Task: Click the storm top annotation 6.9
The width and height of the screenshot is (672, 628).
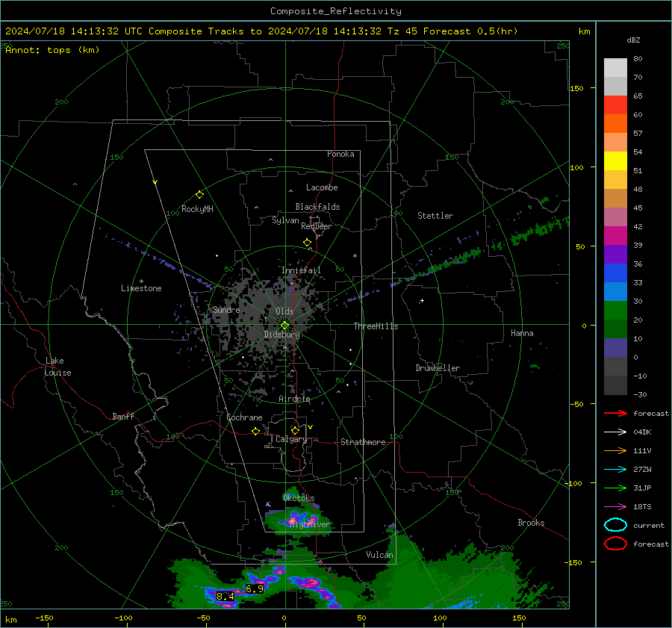Action: click(x=254, y=589)
